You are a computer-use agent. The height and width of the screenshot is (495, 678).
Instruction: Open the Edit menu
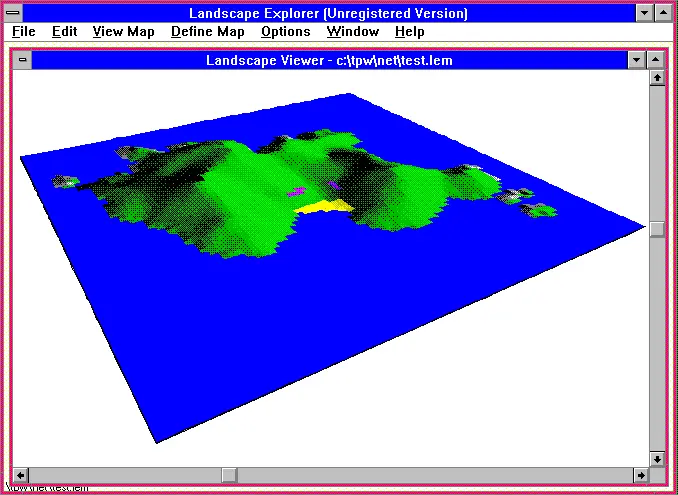(64, 32)
